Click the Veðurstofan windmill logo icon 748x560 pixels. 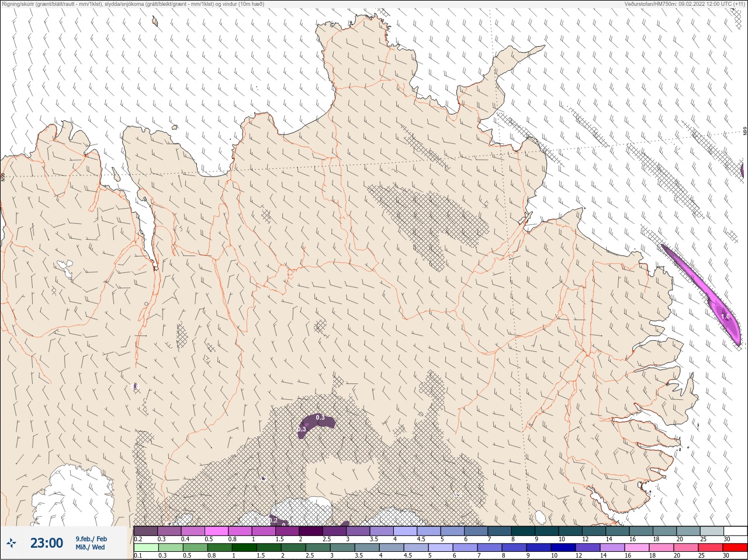click(x=11, y=543)
